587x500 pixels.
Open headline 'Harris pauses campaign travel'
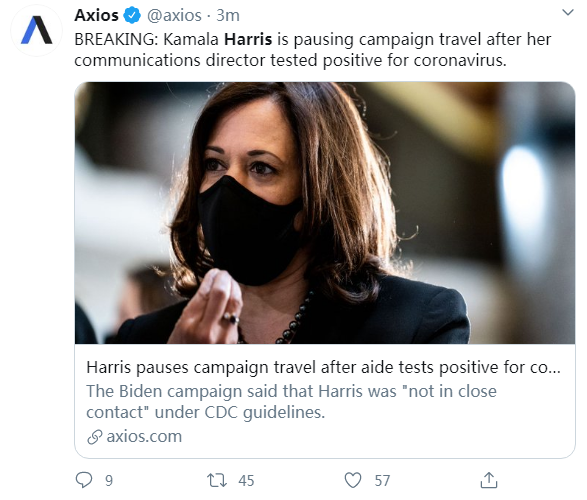pos(323,368)
